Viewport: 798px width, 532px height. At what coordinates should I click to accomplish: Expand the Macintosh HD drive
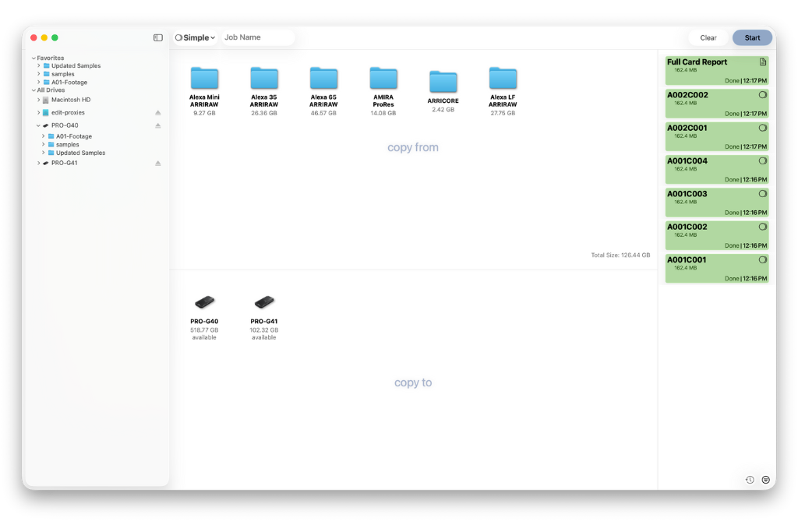(x=38, y=100)
